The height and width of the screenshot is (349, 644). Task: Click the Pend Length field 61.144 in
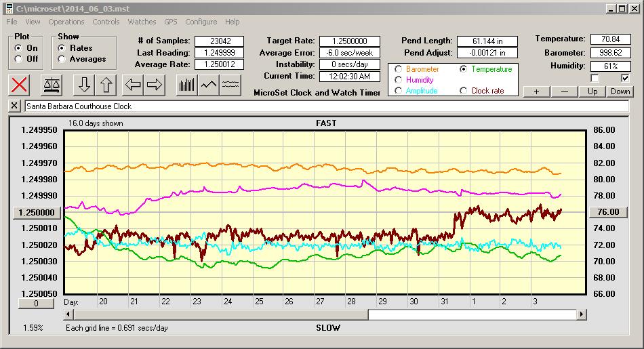pos(487,41)
